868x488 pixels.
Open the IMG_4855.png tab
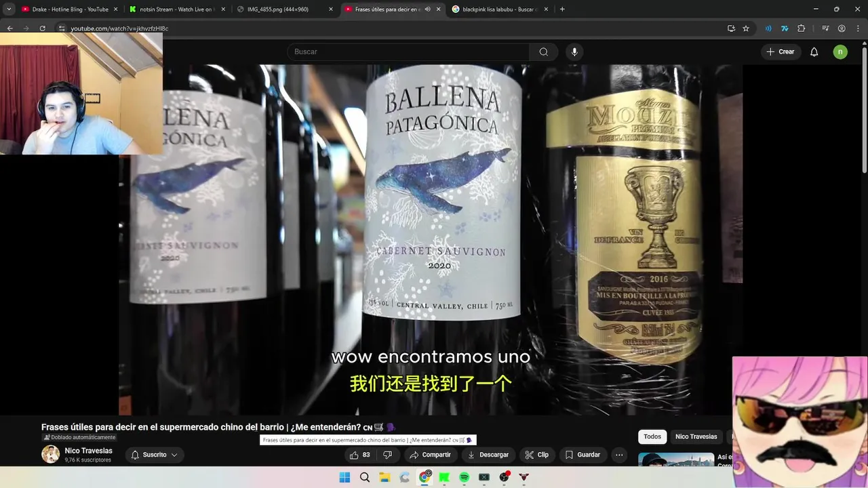coord(278,9)
